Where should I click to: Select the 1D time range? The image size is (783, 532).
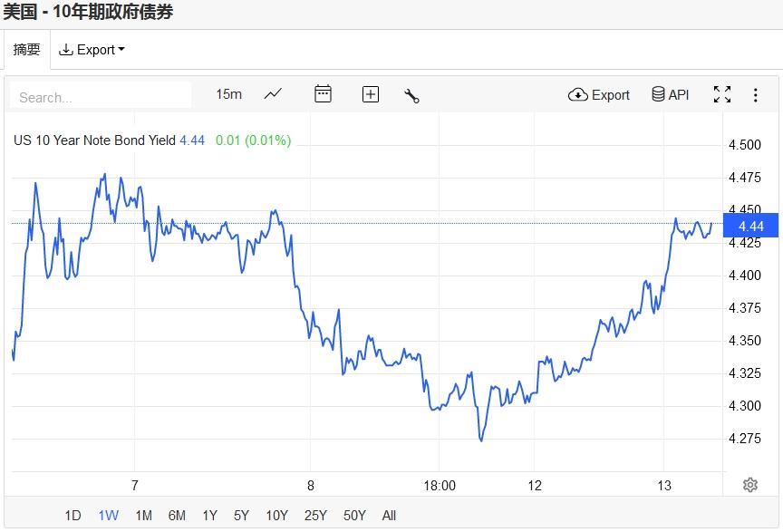pyautogui.click(x=72, y=516)
